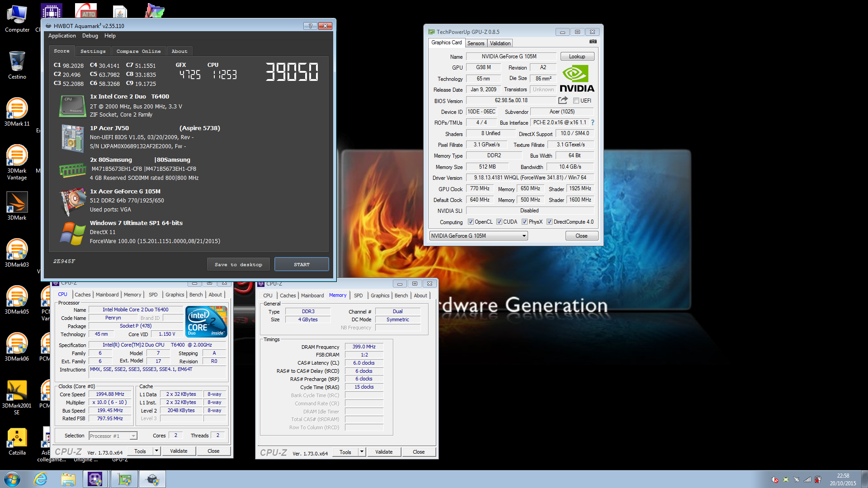Launch the 3DMark 11 desktop shortcut
This screenshot has height=488, width=868.
(17, 112)
